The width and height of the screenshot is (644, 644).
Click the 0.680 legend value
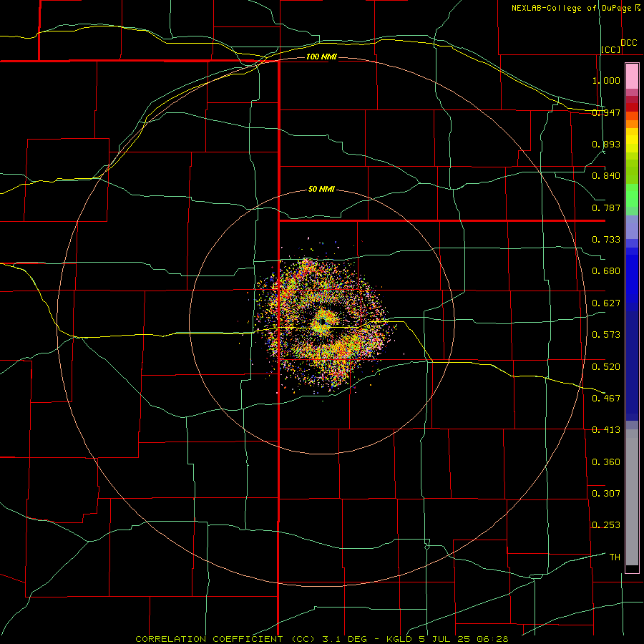606,271
